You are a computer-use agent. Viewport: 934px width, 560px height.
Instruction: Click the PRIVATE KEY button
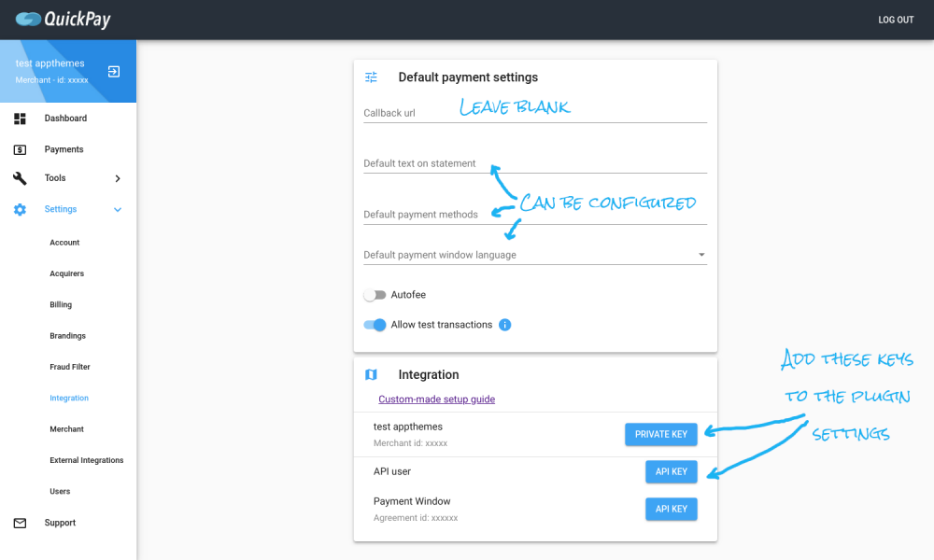click(661, 434)
